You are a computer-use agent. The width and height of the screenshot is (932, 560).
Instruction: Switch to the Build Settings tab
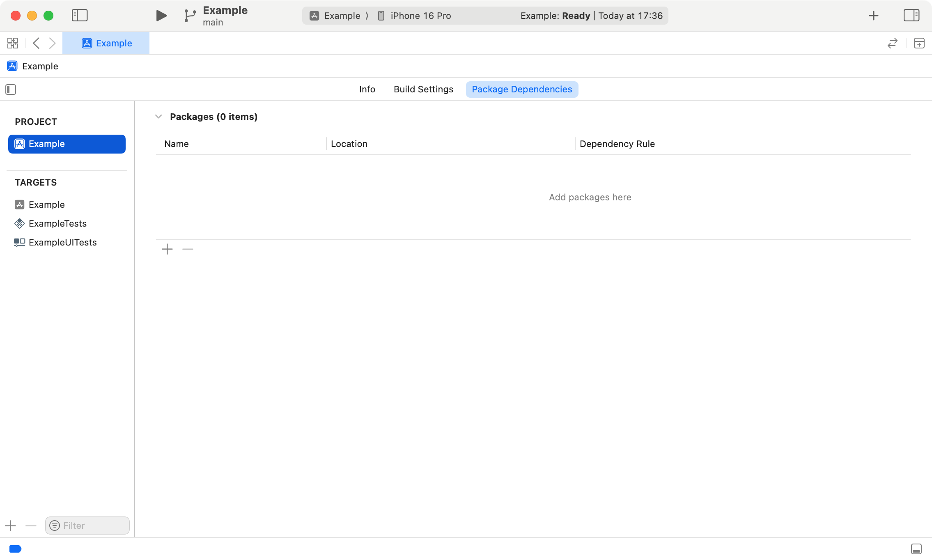[x=423, y=90]
